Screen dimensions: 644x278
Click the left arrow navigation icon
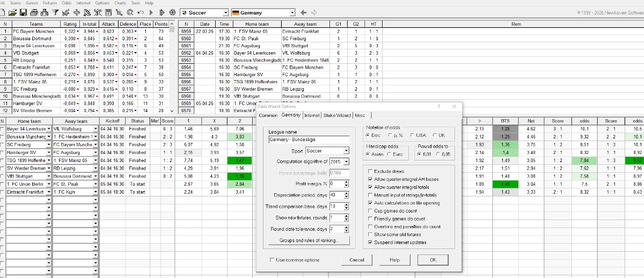[x=303, y=12]
